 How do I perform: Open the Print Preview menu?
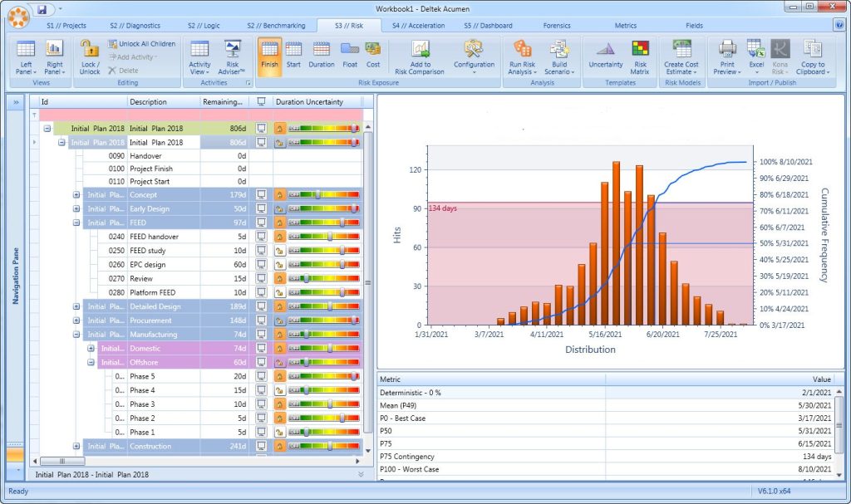[727, 57]
